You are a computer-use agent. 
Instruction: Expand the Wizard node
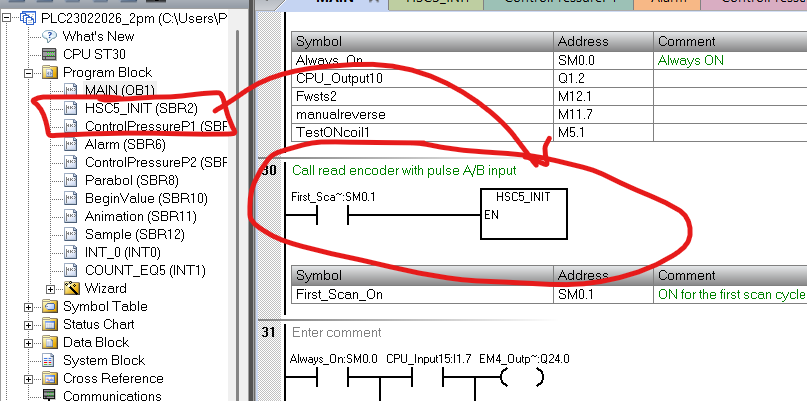point(51,288)
